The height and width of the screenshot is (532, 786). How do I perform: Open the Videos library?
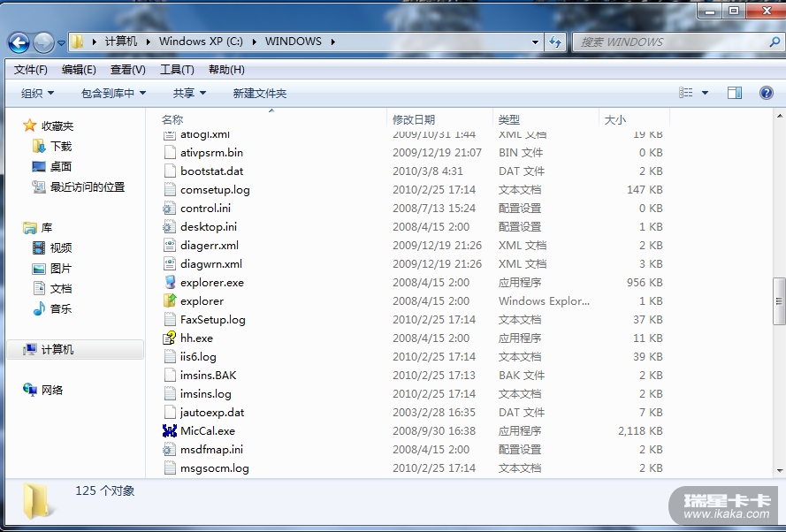click(54, 247)
